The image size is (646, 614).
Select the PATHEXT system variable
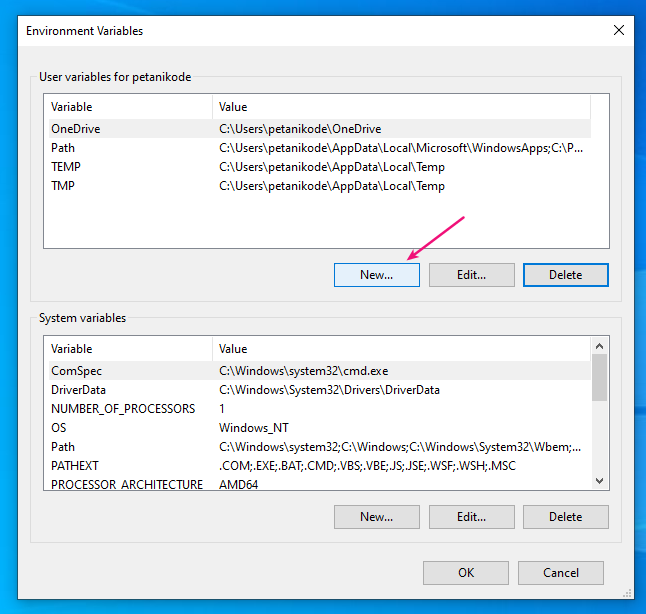point(75,466)
